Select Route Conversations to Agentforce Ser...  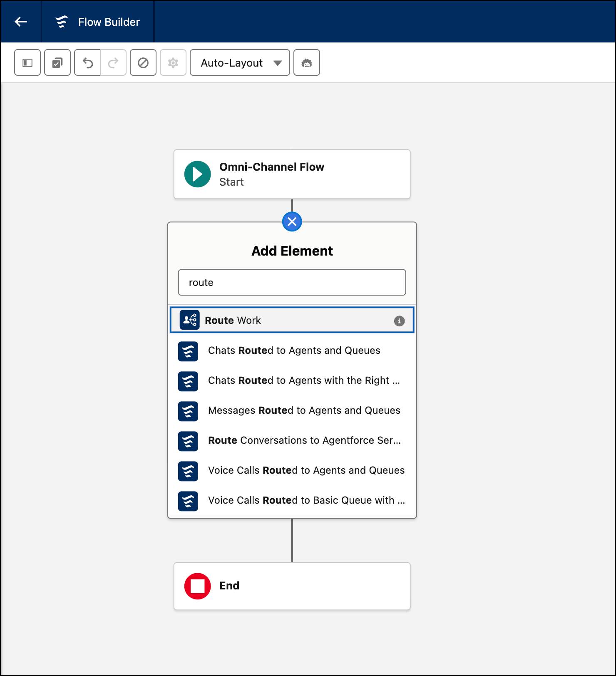(x=292, y=440)
